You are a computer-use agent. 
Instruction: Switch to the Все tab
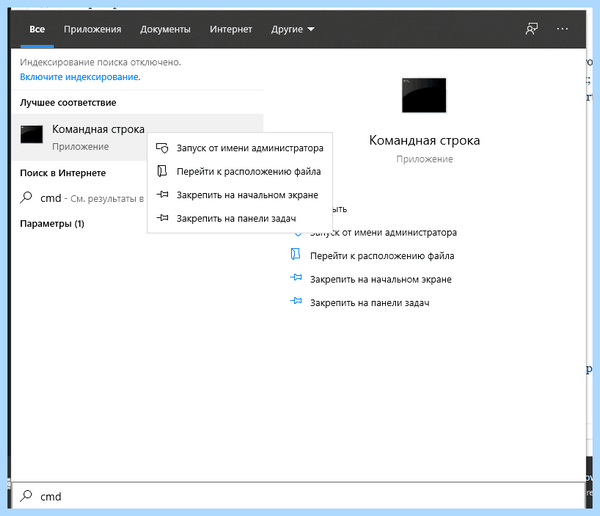coord(37,29)
